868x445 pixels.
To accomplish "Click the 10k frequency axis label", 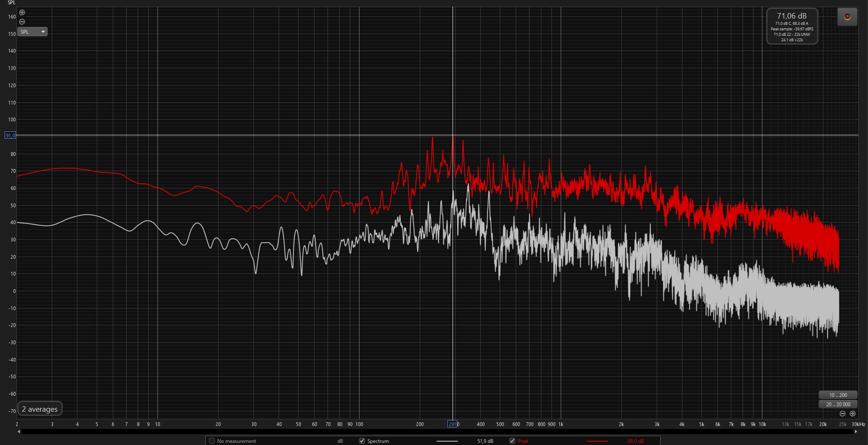I will click(762, 424).
